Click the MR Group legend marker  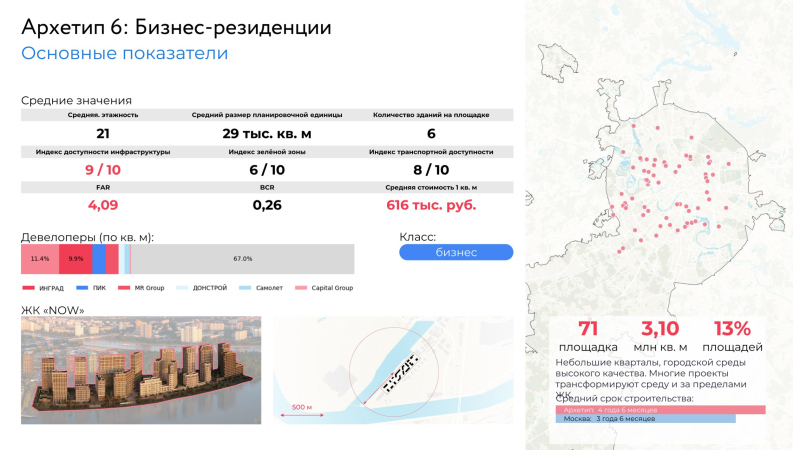tap(125, 288)
